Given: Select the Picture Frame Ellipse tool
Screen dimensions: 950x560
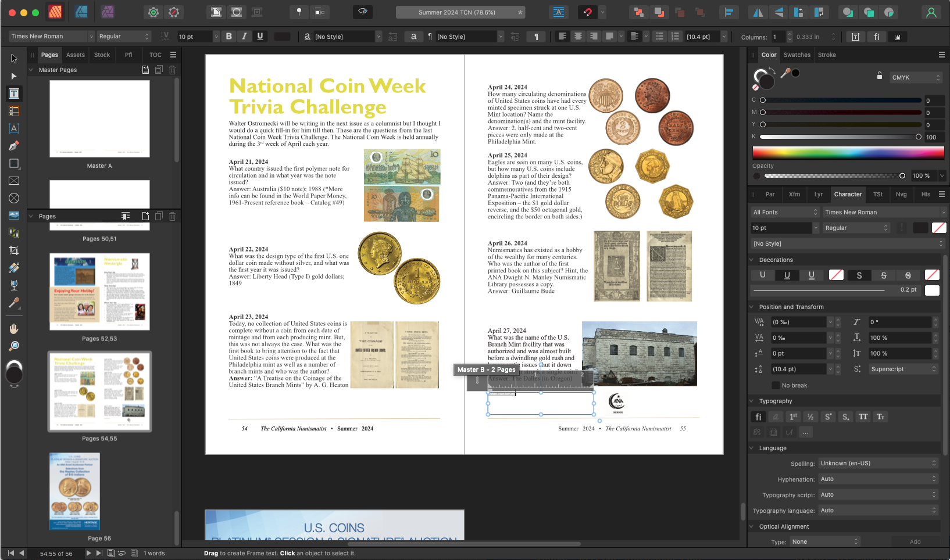Looking at the screenshot, I should [x=14, y=198].
